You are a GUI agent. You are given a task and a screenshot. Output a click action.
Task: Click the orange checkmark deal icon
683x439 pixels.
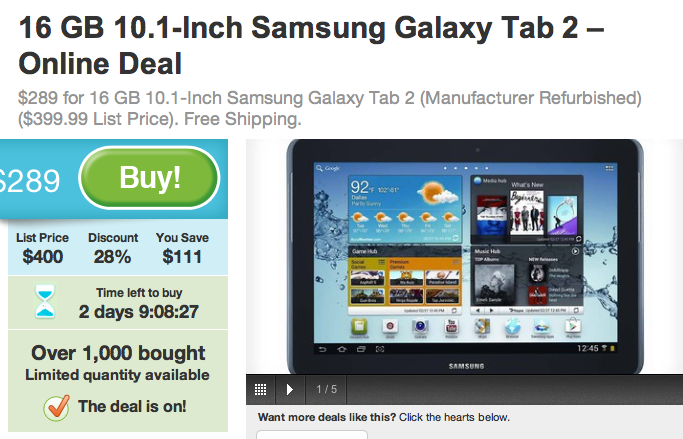tap(57, 407)
